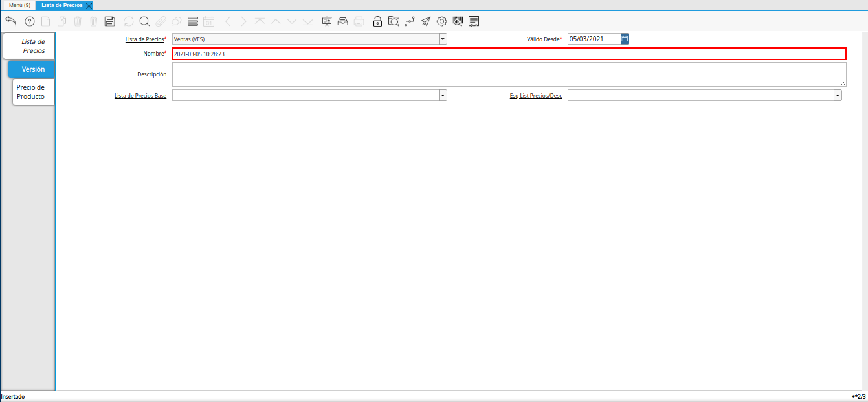Click the paper plane requests icon
The image size is (868, 402).
[x=425, y=21]
